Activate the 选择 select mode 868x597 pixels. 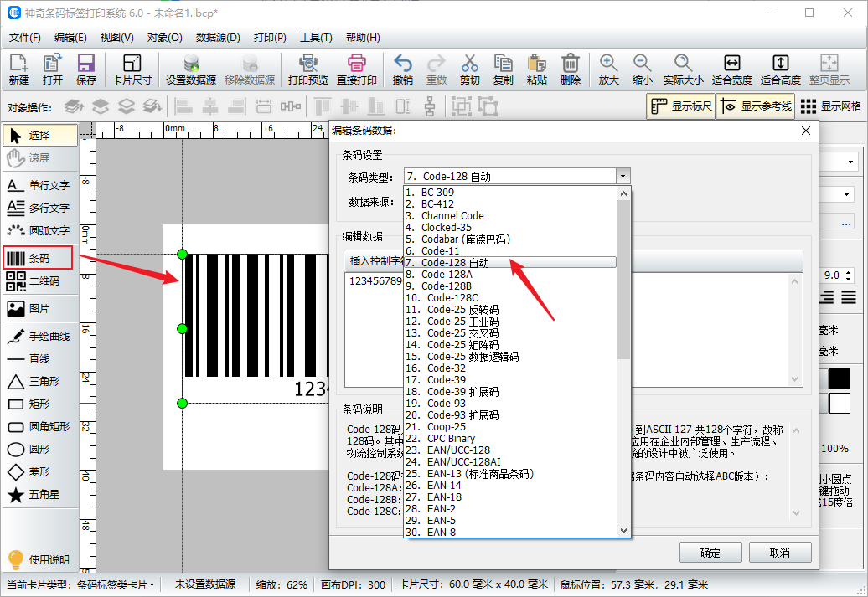point(40,135)
